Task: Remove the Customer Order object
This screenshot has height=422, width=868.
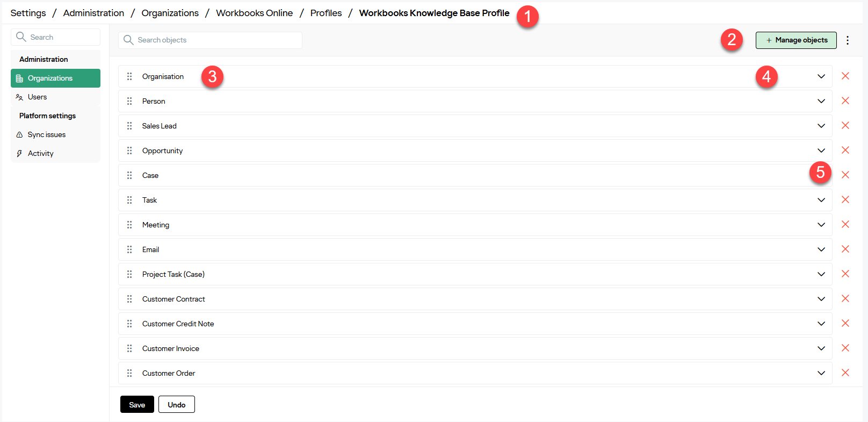Action: click(845, 373)
